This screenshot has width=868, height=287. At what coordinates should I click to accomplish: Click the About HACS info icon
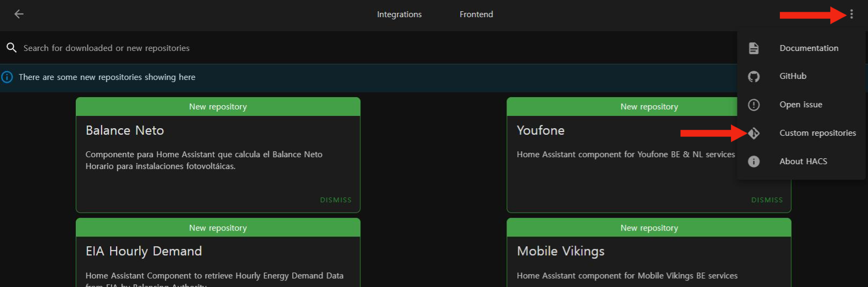754,161
